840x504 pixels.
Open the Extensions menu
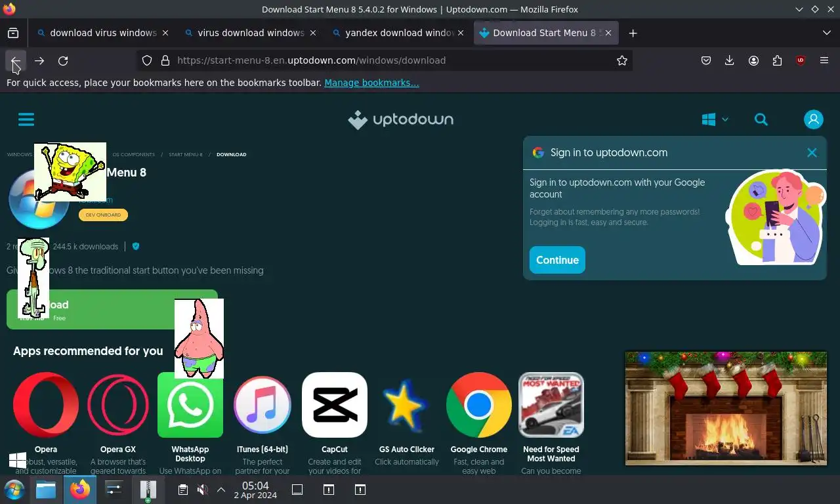point(777,60)
